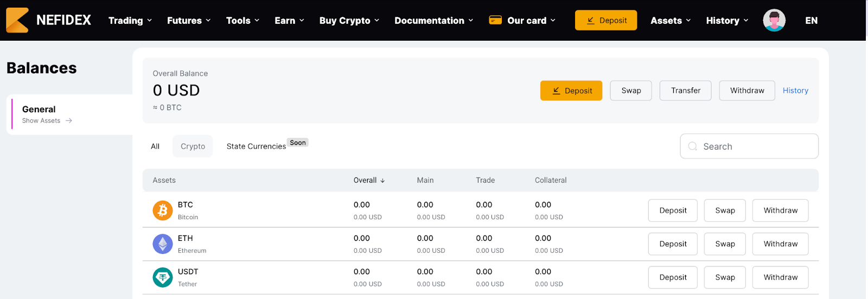
Task: Click the NEFIDEX logo icon
Action: (x=17, y=20)
